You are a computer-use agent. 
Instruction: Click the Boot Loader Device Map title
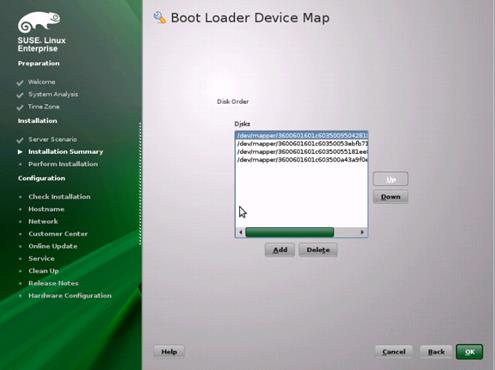250,18
